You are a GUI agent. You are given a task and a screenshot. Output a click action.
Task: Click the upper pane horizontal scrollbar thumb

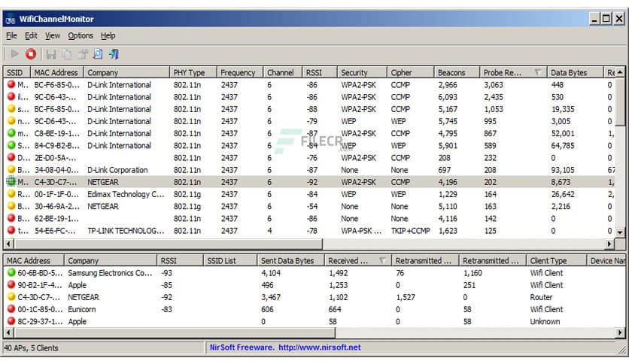(168, 244)
